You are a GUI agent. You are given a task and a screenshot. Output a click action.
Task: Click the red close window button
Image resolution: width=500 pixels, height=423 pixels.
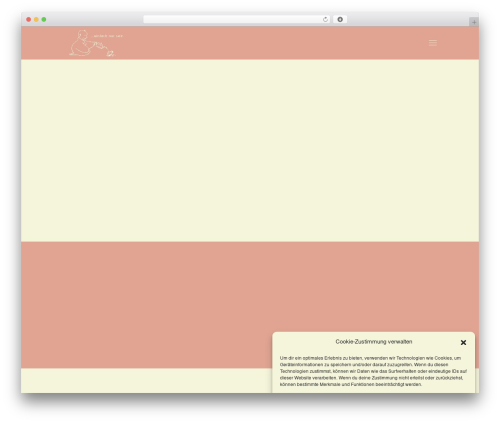pos(29,19)
